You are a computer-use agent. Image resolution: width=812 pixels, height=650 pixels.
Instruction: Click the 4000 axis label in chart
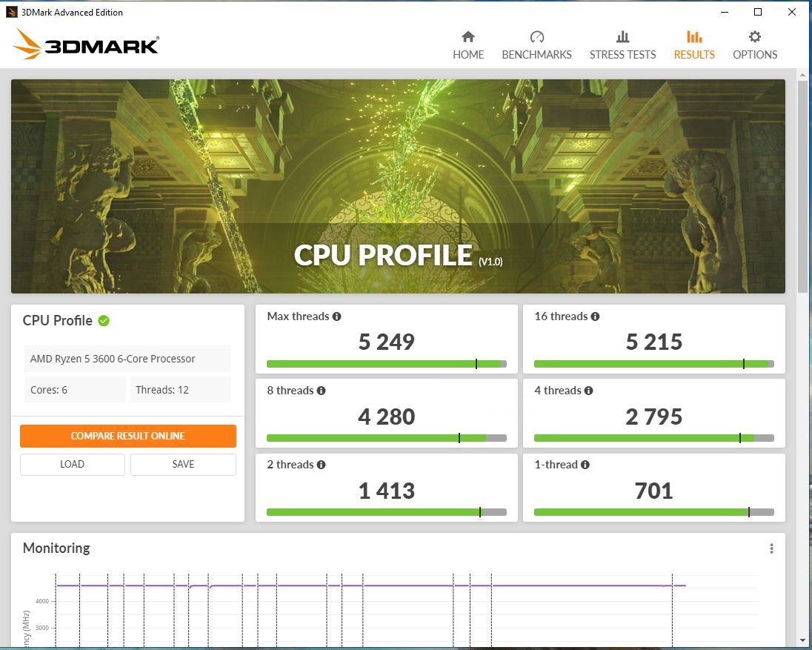click(42, 601)
